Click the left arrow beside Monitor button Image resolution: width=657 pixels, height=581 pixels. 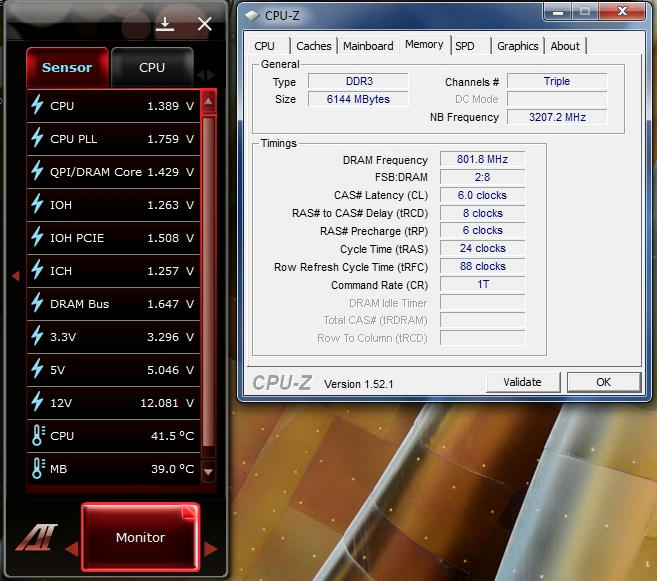pyautogui.click(x=72, y=548)
